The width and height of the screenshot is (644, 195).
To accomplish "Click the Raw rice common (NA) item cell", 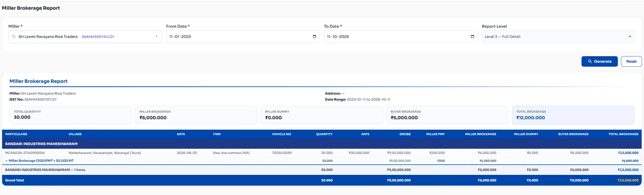I will pyautogui.click(x=231, y=153).
